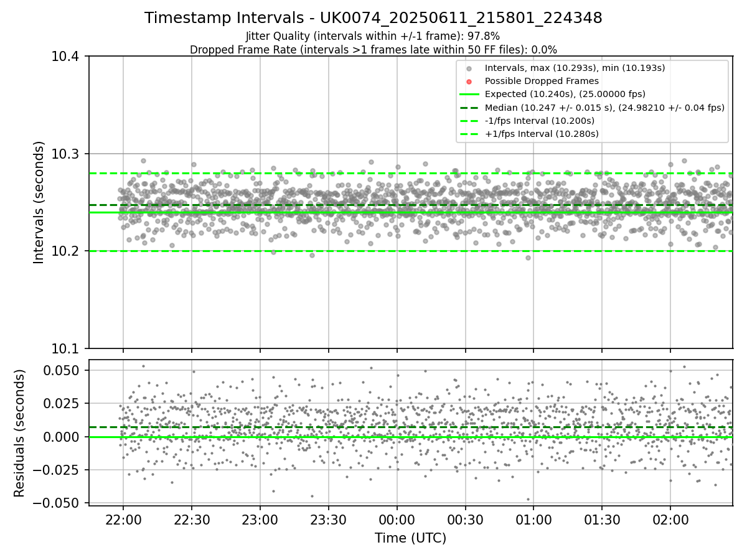Viewport: 747px width, 560px height.
Task: Click the red dot marker for 'Possible Dropped Frames'
Action: coord(469,81)
